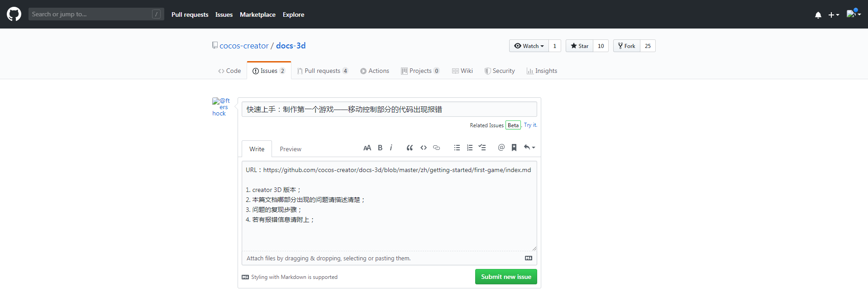The height and width of the screenshot is (302, 868).
Task: Select the Write tab
Action: pyautogui.click(x=257, y=149)
